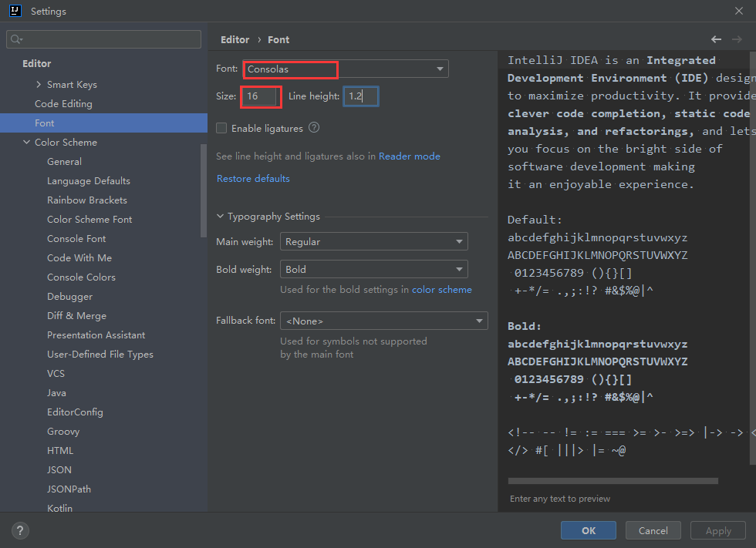
Task: Collapse the Typography Settings section
Action: point(220,217)
